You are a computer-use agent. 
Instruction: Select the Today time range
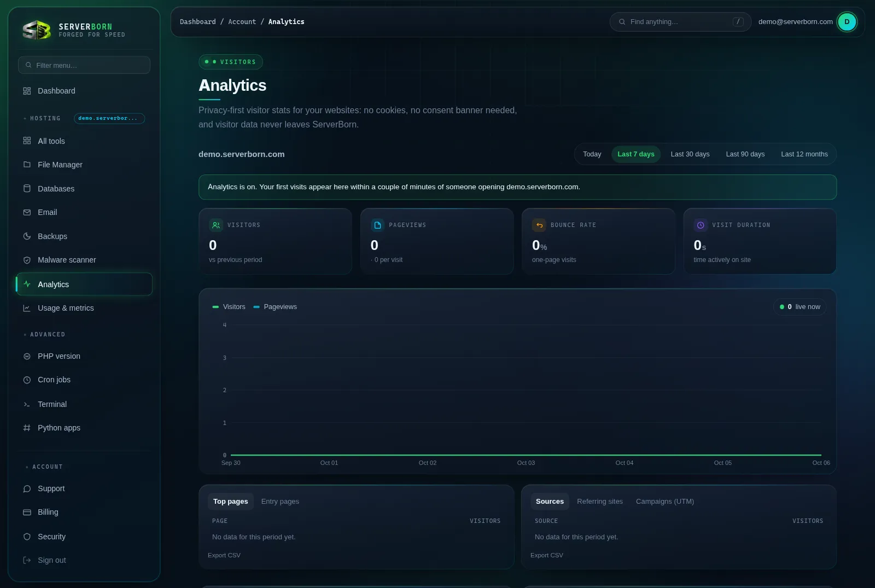click(x=592, y=154)
